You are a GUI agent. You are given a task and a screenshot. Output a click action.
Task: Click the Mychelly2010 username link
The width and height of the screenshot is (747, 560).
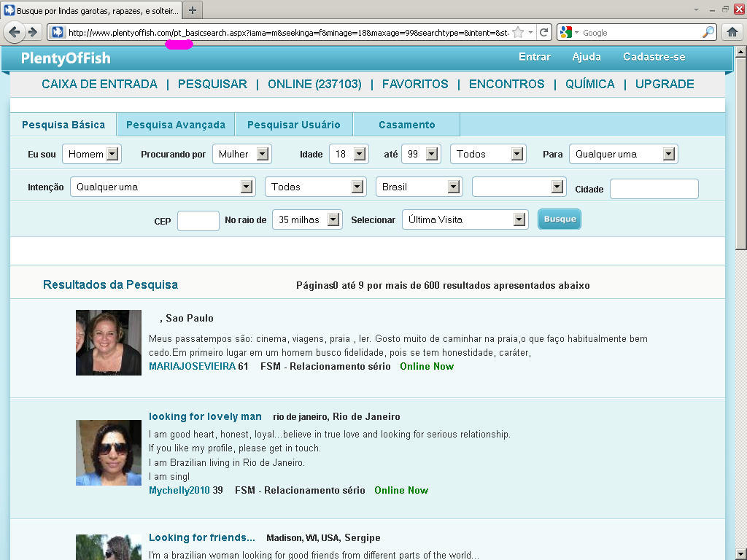pos(179,491)
